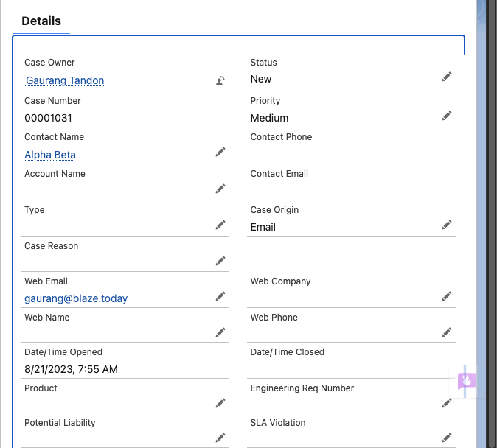Click the Web Email edit pencil
Screen dimensions: 497x448
coord(220,296)
